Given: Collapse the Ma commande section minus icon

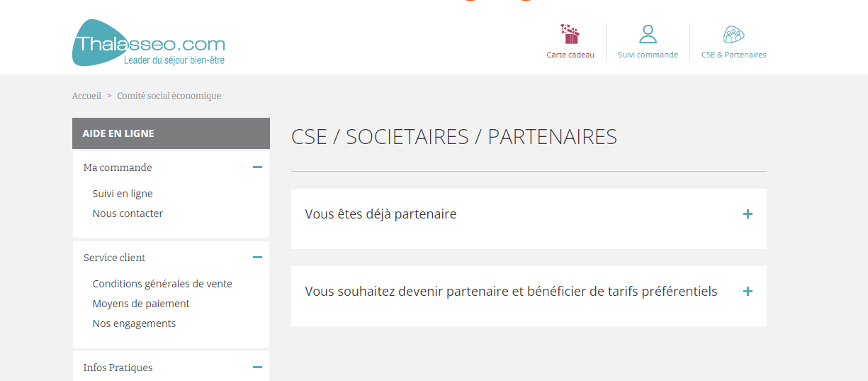Looking at the screenshot, I should point(257,167).
